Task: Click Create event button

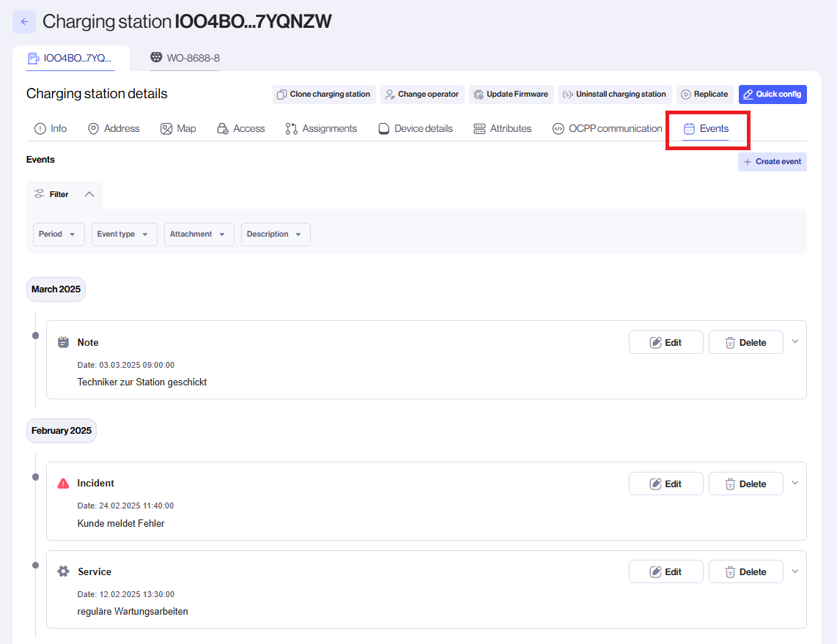Action: coord(773,162)
